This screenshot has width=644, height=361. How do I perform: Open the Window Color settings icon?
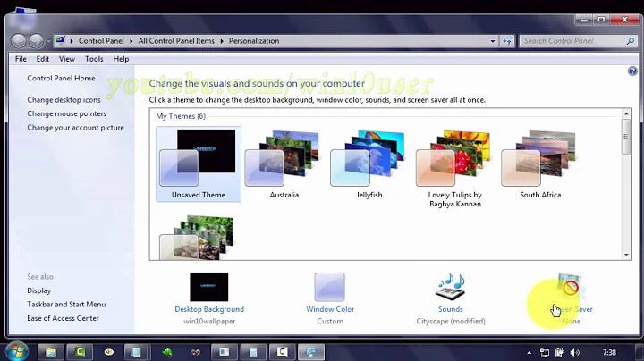pos(329,287)
